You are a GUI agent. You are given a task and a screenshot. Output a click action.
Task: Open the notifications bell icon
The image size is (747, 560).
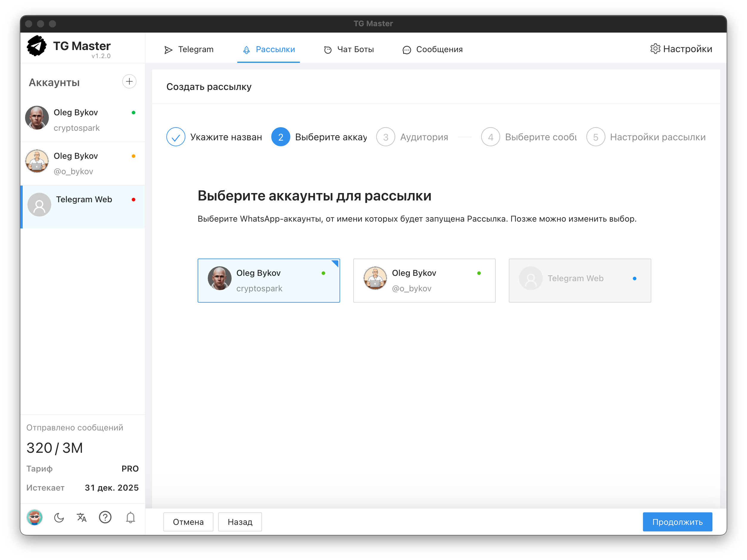130,517
